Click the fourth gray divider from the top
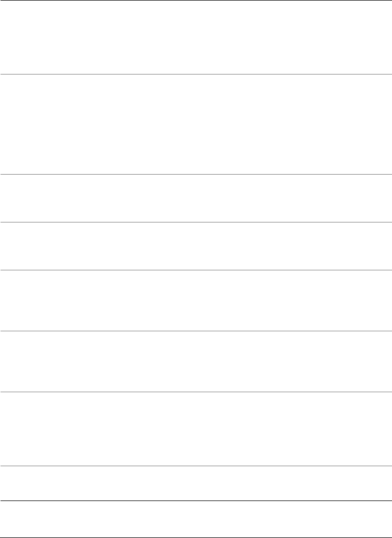The width and height of the screenshot is (392, 538). tap(196, 270)
